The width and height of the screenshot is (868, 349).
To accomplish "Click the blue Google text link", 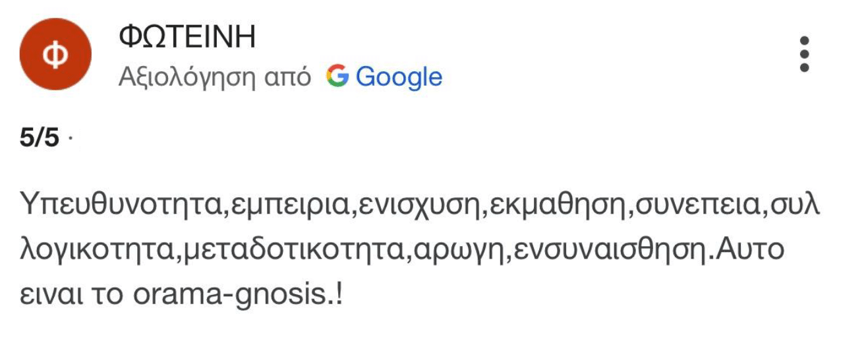I will click(x=399, y=77).
